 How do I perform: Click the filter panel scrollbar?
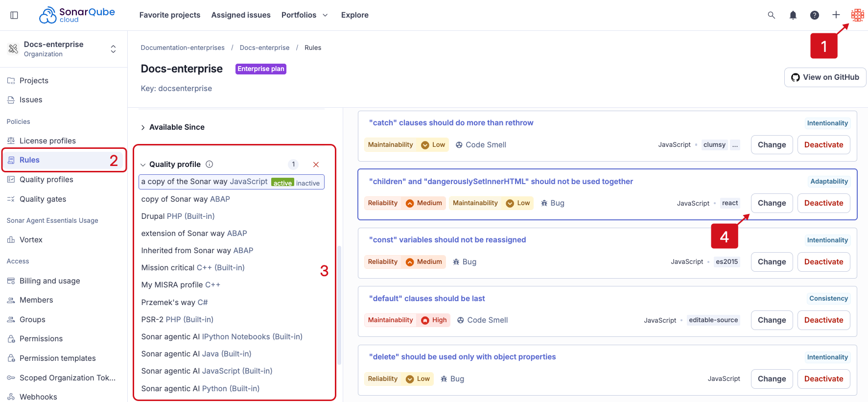coord(339,306)
